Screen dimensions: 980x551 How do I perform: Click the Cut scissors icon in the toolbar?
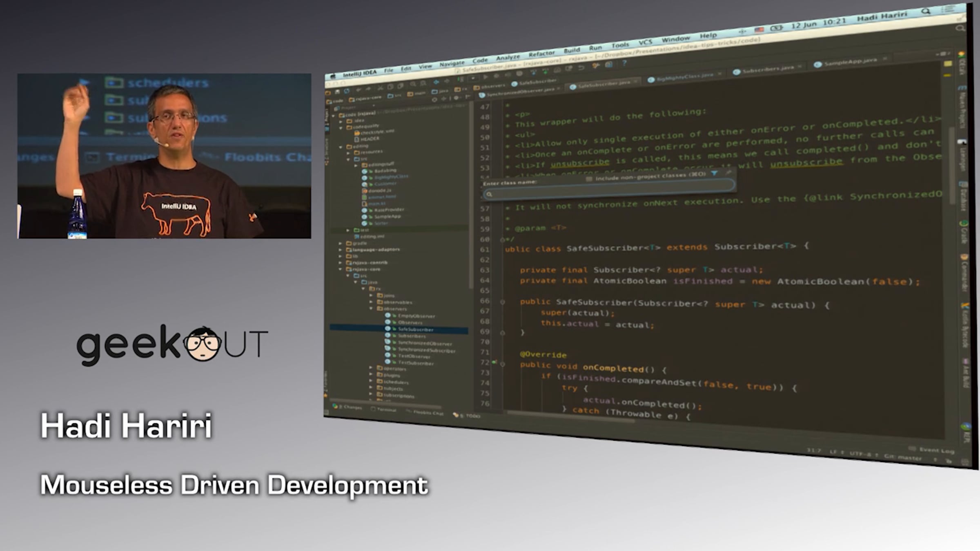pyautogui.click(x=380, y=88)
